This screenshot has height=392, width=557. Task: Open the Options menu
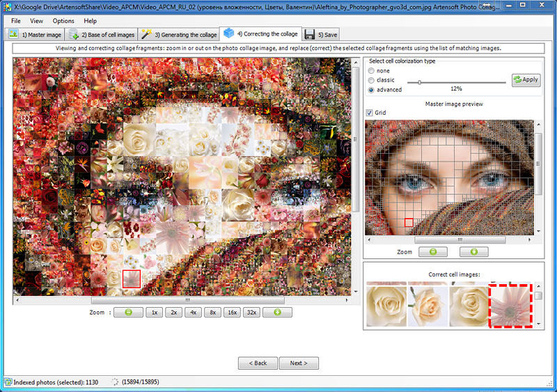pos(63,21)
